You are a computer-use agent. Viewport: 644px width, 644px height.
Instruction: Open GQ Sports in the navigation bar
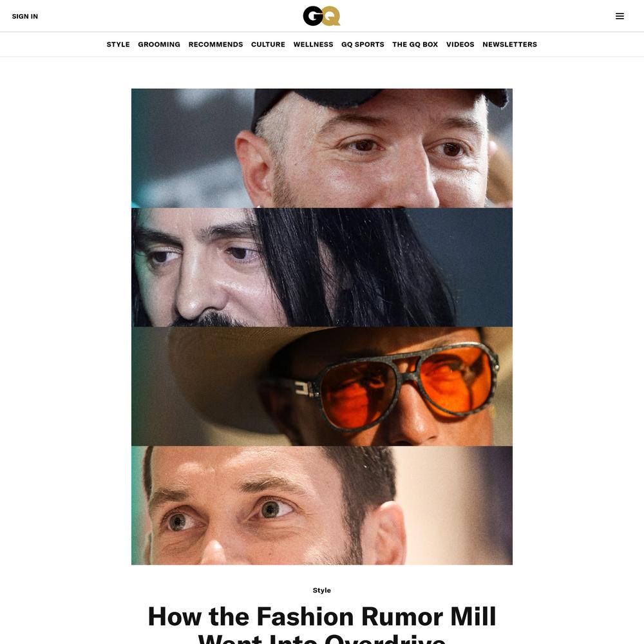point(363,44)
